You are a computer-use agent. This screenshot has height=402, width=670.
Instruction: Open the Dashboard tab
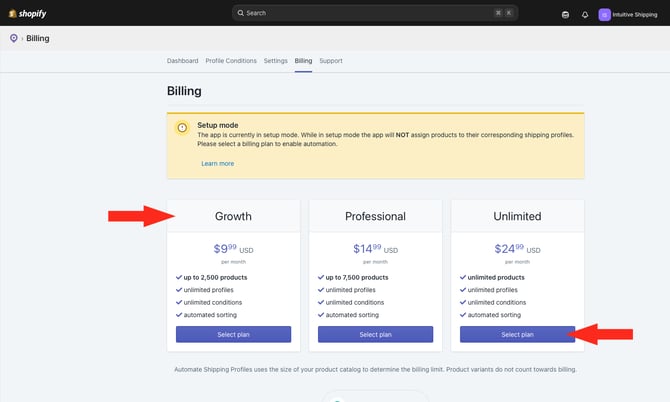pos(182,61)
